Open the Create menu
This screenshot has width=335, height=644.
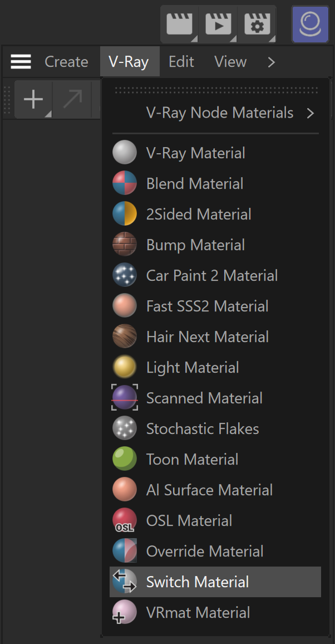click(66, 62)
